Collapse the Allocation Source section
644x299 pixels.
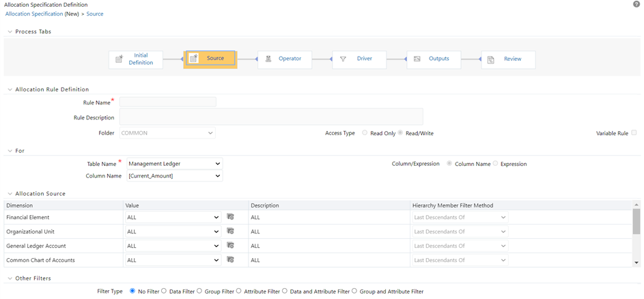coord(10,193)
